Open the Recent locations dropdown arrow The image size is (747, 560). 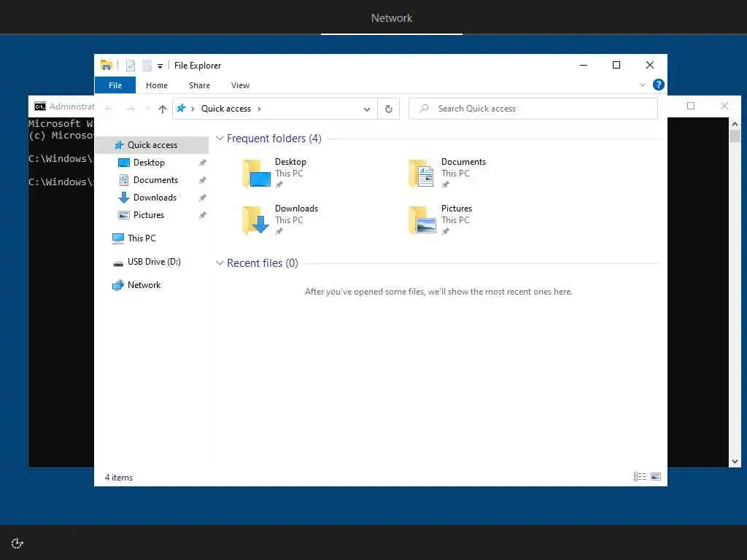click(147, 109)
